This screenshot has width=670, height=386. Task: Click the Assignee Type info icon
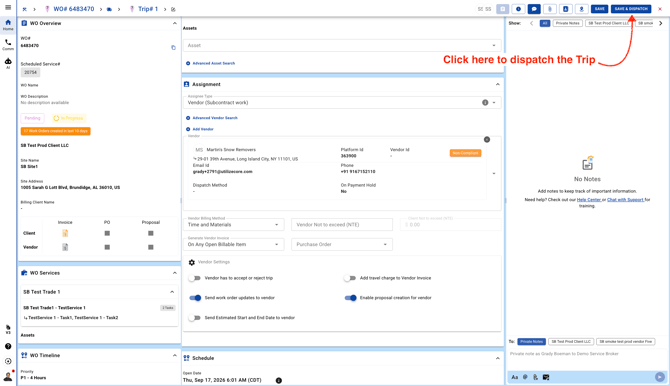pyautogui.click(x=485, y=103)
